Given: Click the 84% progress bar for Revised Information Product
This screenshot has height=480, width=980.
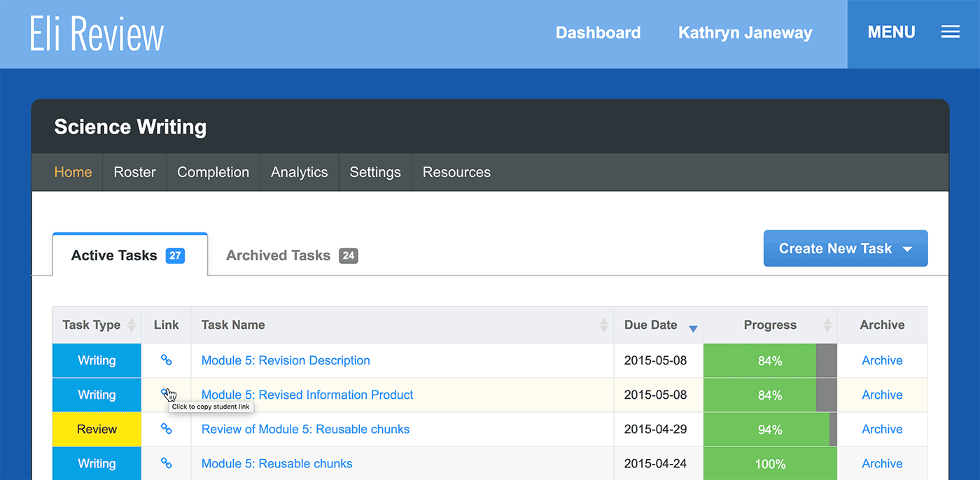Looking at the screenshot, I should pyautogui.click(x=770, y=395).
